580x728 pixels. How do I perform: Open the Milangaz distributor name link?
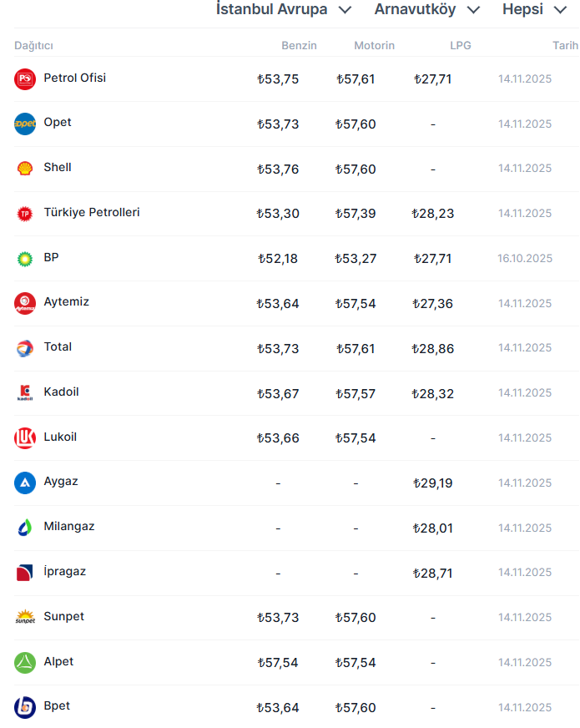68,527
